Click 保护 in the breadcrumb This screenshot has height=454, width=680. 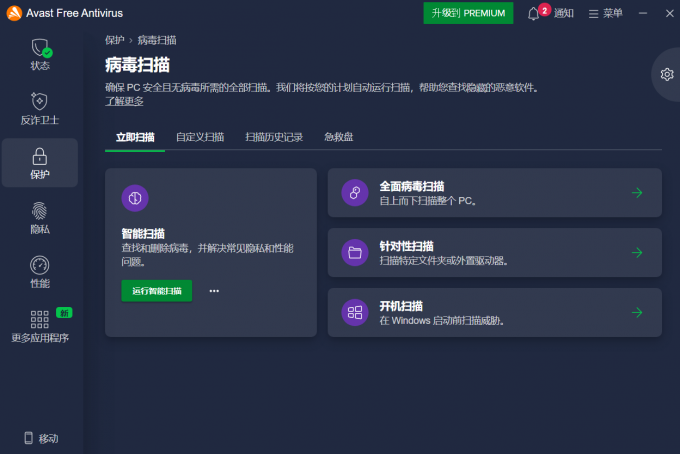click(114, 40)
